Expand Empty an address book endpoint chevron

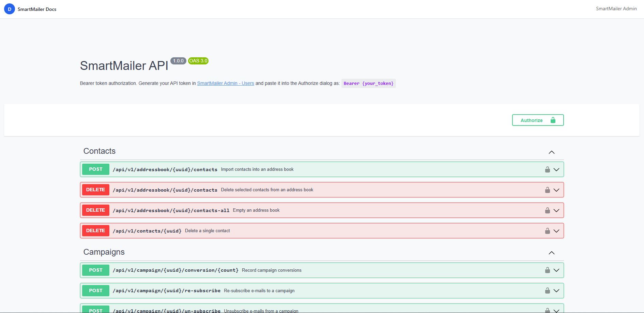(x=556, y=210)
